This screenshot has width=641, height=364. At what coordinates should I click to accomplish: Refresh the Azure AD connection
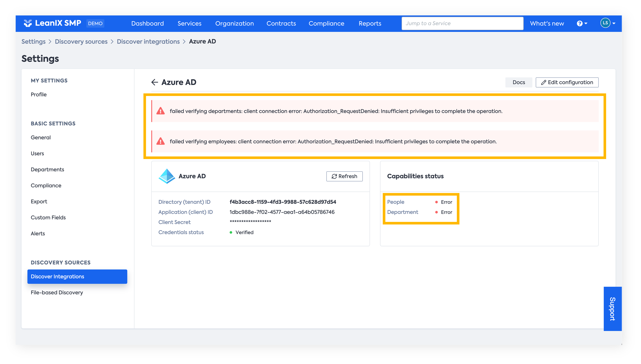344,176
